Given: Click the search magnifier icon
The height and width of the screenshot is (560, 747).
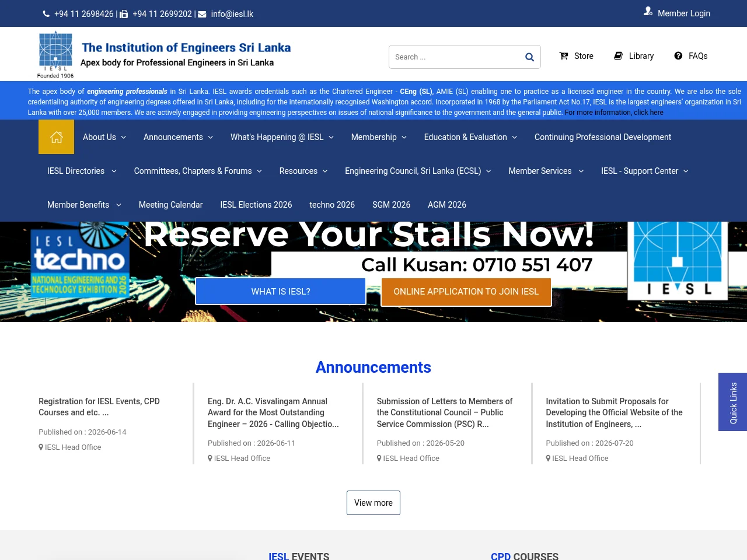Looking at the screenshot, I should pos(529,57).
